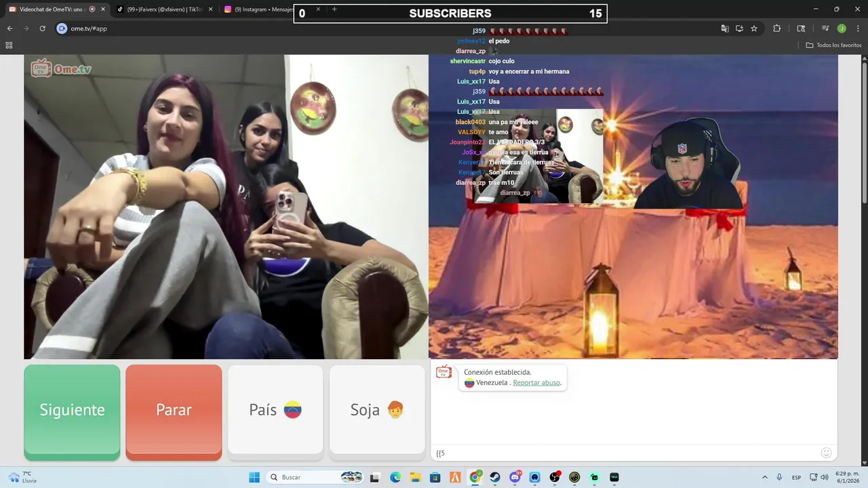
Task: Open site info icon beside ome.tv URL
Action: click(62, 28)
